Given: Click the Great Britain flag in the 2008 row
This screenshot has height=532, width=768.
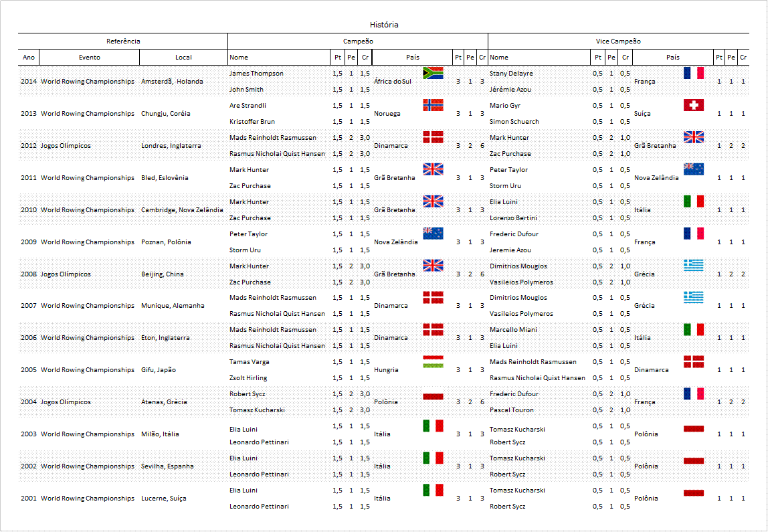Looking at the screenshot, I should point(433,266).
